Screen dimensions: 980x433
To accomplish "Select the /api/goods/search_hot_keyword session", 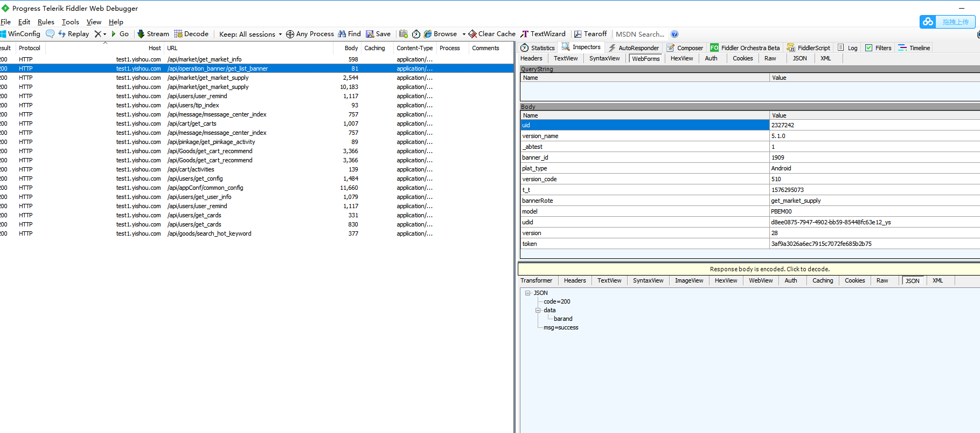I will [256, 233].
